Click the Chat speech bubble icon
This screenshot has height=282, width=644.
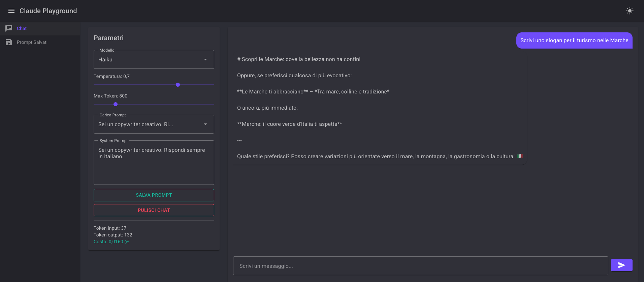(9, 28)
